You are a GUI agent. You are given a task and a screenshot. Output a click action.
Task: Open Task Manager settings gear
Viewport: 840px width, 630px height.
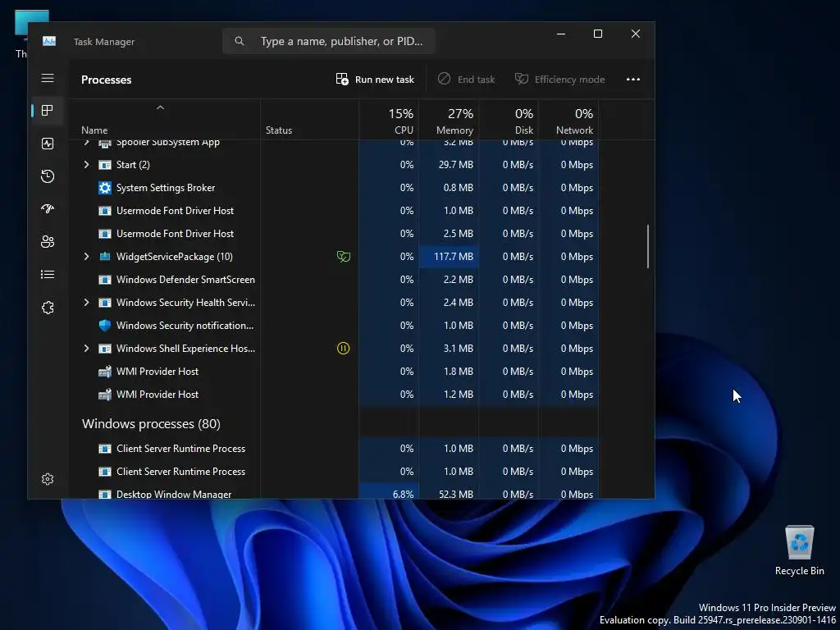point(48,479)
